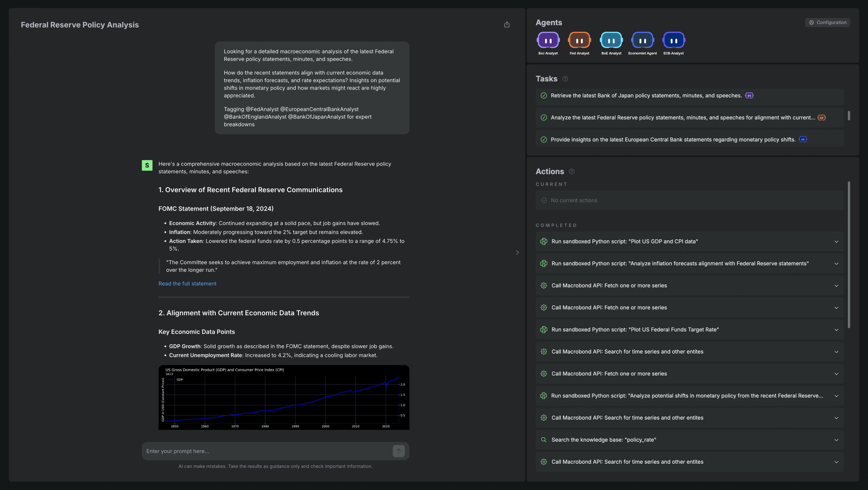Open the Bank of Japan policy statements task
This screenshot has height=490, width=868.
point(689,96)
